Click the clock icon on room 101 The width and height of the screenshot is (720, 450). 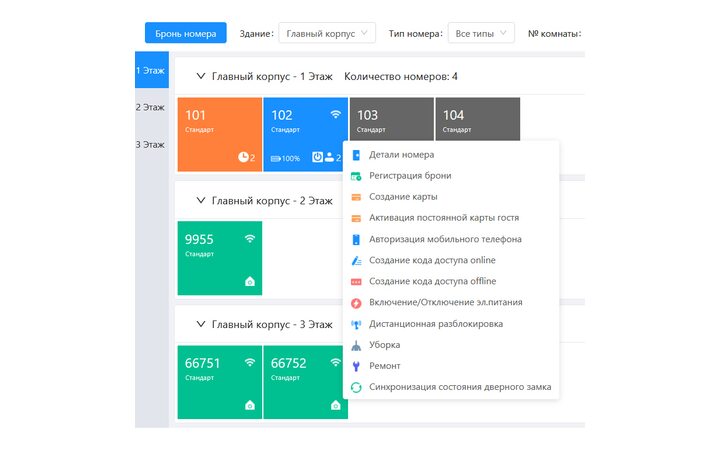click(x=242, y=157)
